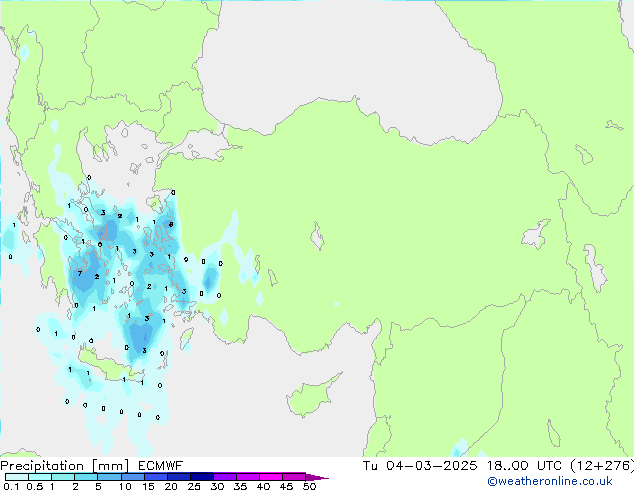Screen dimensions: 634x490
Task: Click the violet 30–35 mm legend box
Action: click(x=225, y=477)
